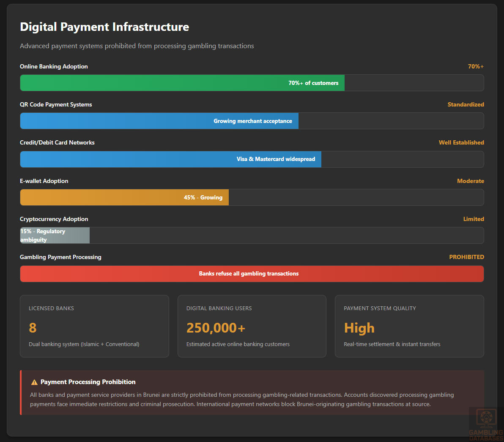Click the Digital Payment Infrastructure heading
This screenshot has width=504, height=442.
point(104,27)
